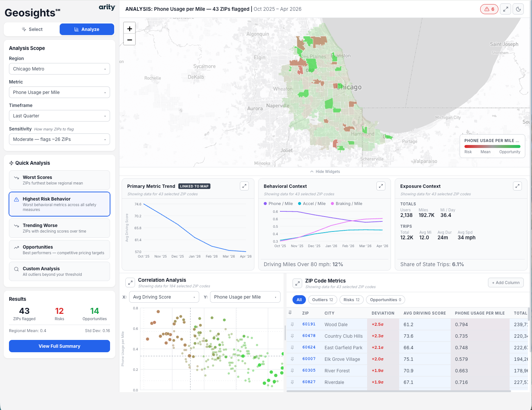Zoom out on the map

coord(129,40)
